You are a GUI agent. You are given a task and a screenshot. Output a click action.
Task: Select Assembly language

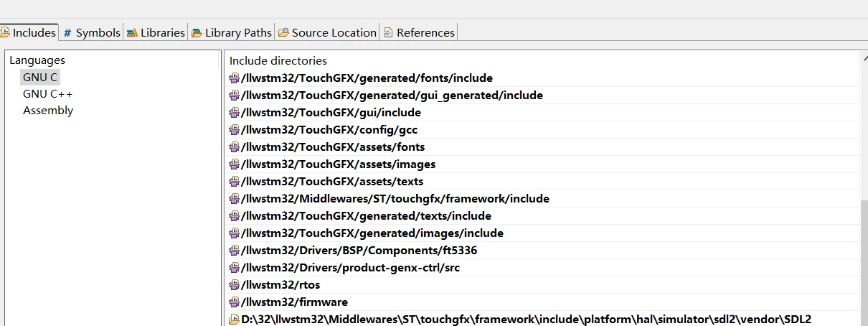(x=48, y=111)
